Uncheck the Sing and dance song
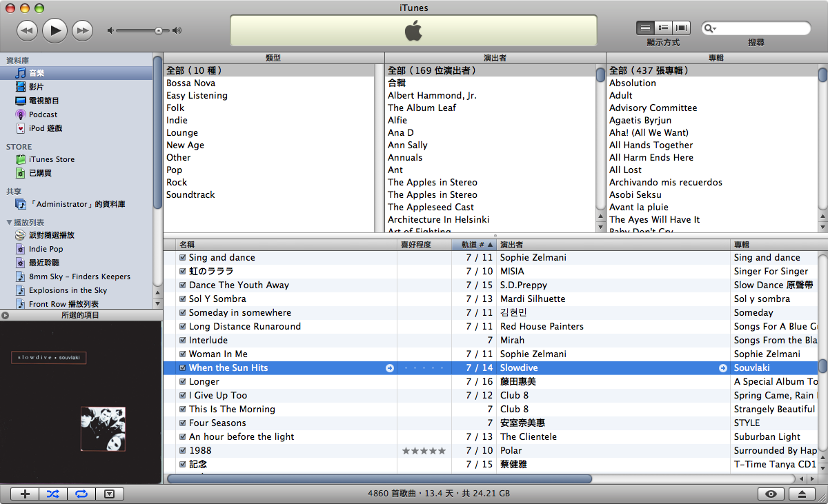The width and height of the screenshot is (828, 504). (x=182, y=258)
